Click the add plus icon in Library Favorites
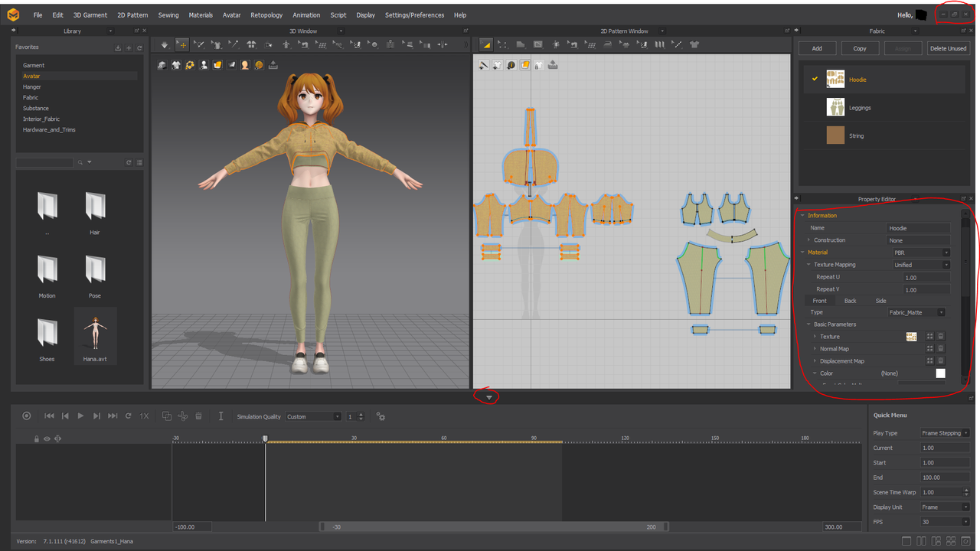The width and height of the screenshot is (980, 551). click(x=129, y=47)
